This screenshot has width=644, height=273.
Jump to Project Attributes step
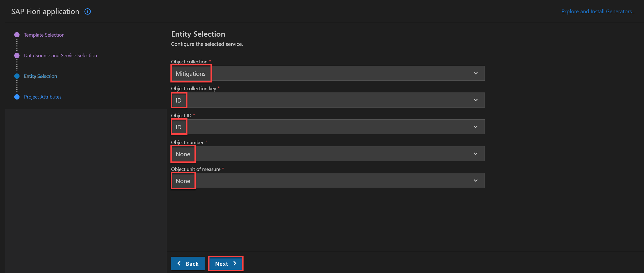[43, 97]
